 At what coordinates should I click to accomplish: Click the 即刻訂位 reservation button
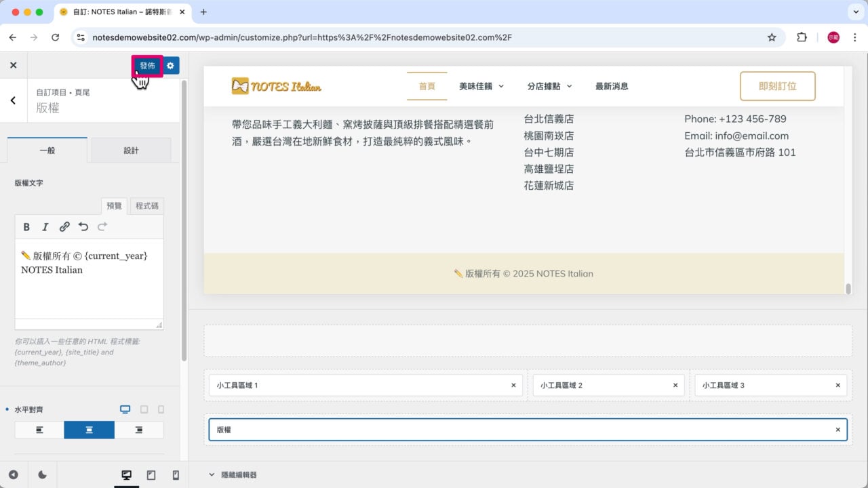click(777, 86)
